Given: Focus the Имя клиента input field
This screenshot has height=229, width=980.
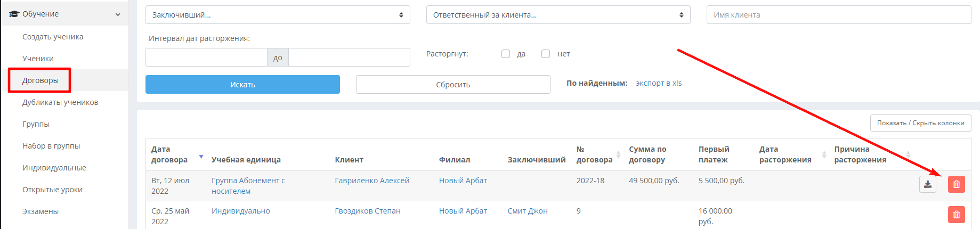Looking at the screenshot, I should 839,15.
